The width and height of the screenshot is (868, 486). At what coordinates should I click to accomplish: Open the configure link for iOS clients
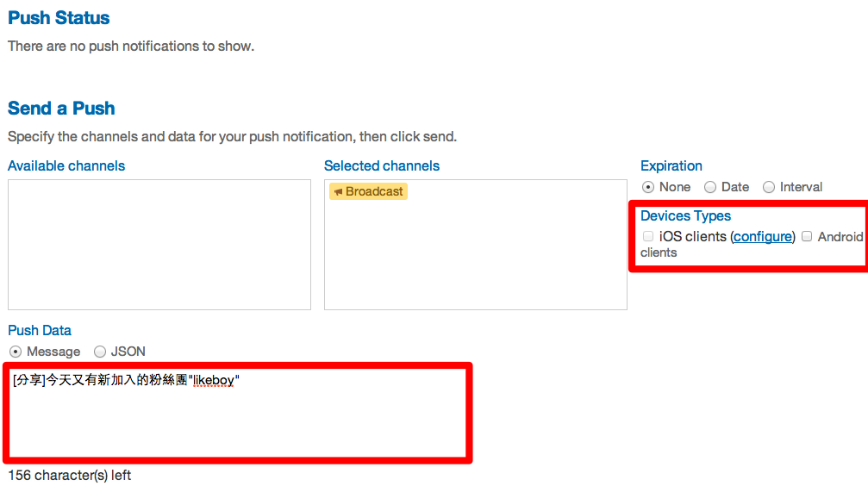click(x=762, y=237)
